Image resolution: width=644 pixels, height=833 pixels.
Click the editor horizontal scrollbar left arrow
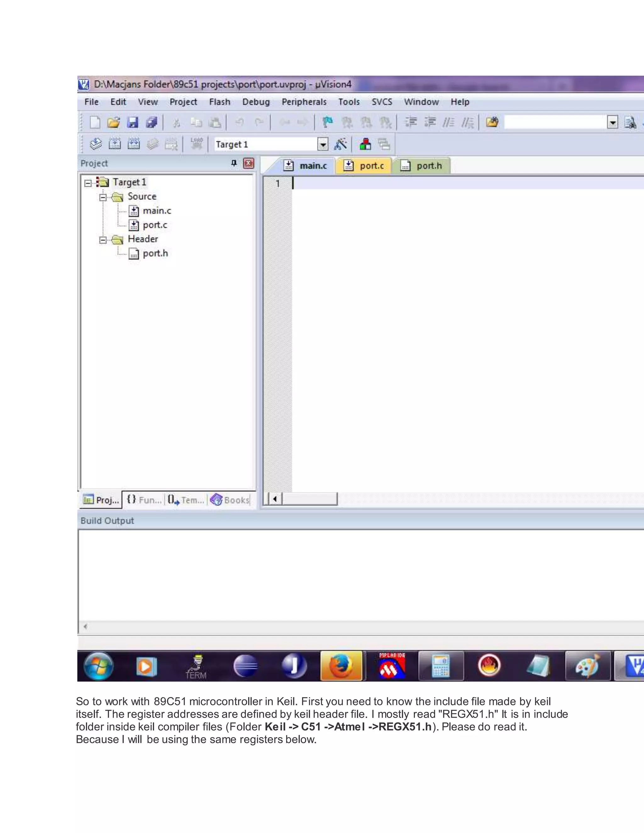275,499
